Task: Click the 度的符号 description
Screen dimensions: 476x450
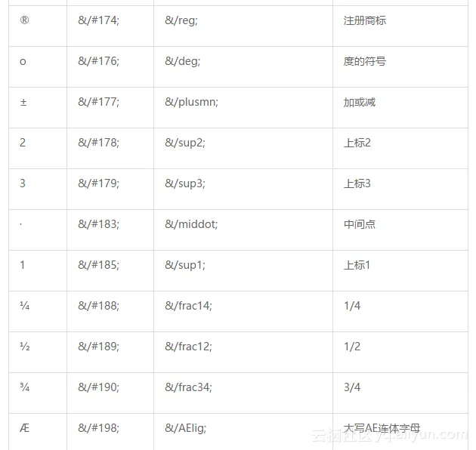Action: [x=365, y=61]
